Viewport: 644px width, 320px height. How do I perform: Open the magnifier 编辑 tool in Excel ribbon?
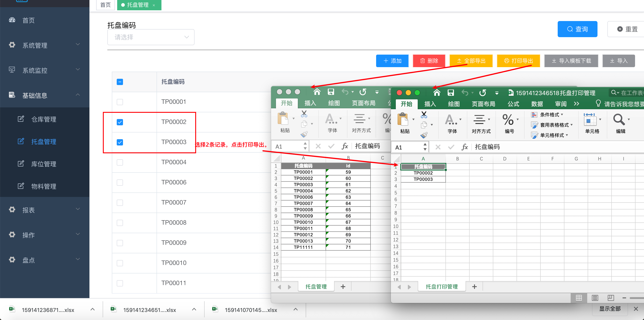(x=619, y=120)
